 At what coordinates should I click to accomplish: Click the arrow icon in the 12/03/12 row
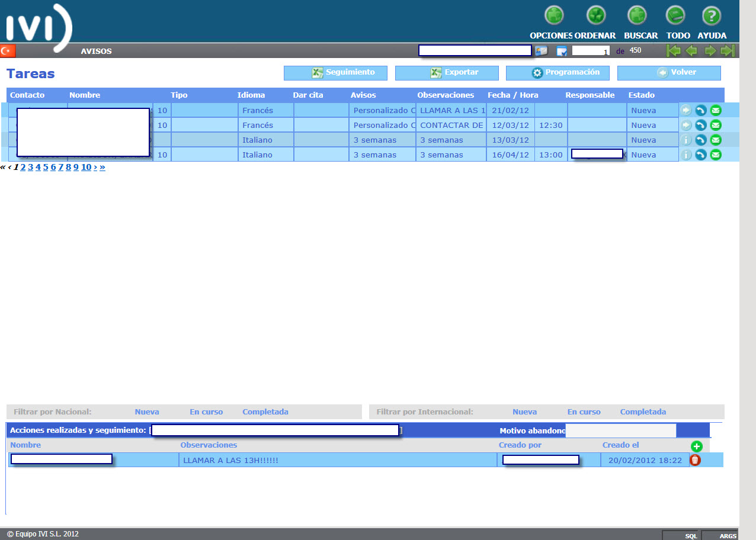point(686,125)
